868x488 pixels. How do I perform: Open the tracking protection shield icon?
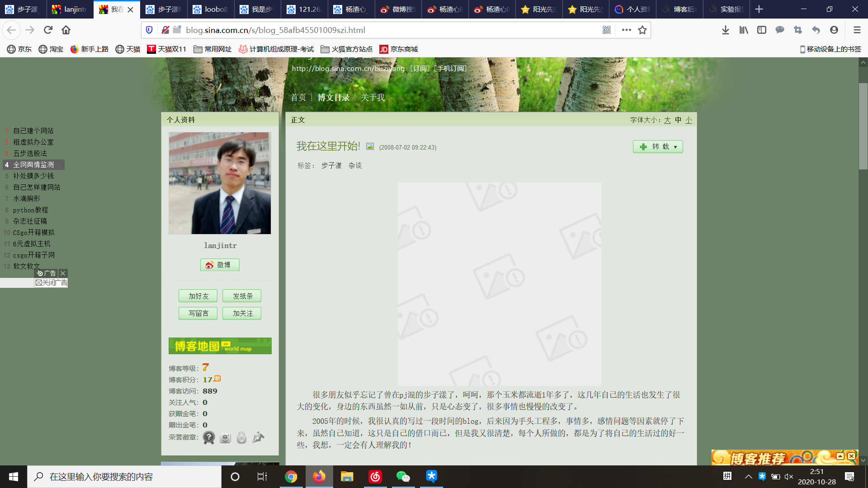149,30
